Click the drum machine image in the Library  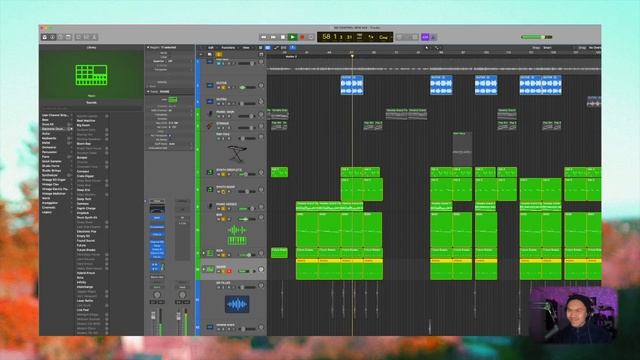point(91,75)
